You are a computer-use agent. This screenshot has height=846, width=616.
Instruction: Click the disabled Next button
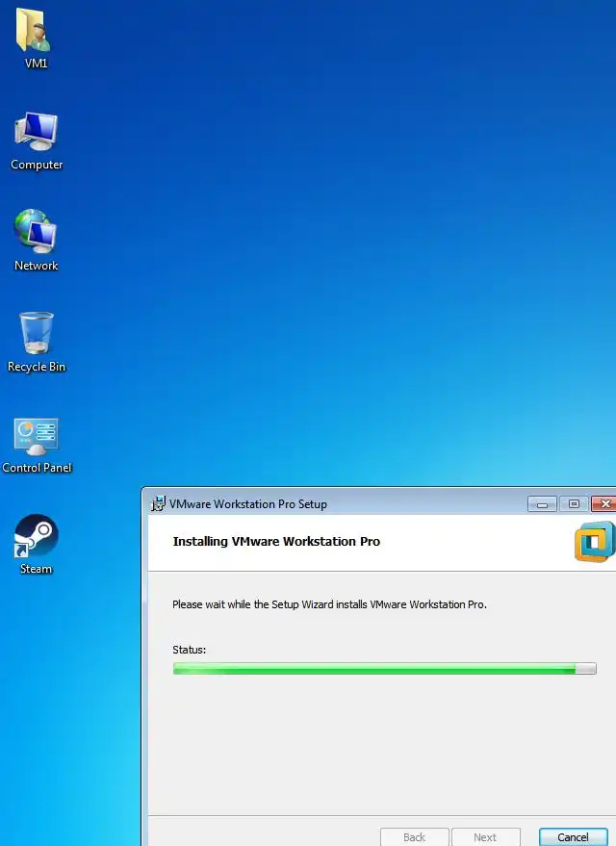click(485, 836)
